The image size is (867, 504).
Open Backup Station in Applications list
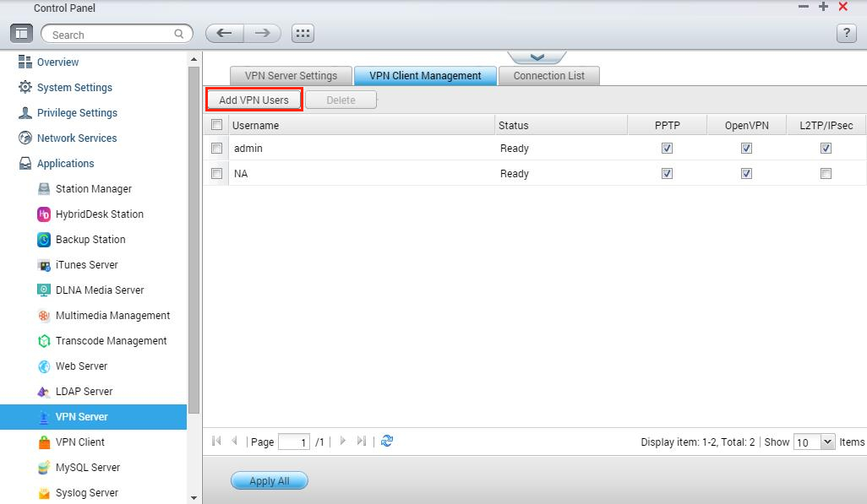[x=90, y=240]
